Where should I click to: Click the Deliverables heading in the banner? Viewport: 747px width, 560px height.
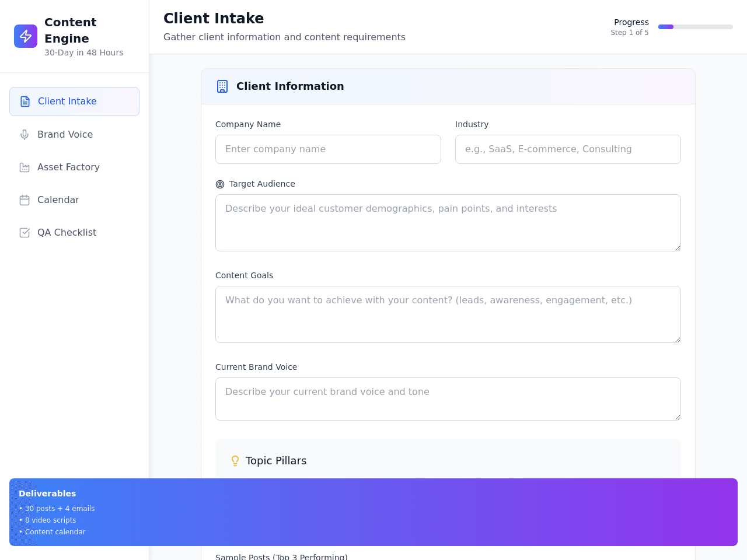(x=47, y=494)
